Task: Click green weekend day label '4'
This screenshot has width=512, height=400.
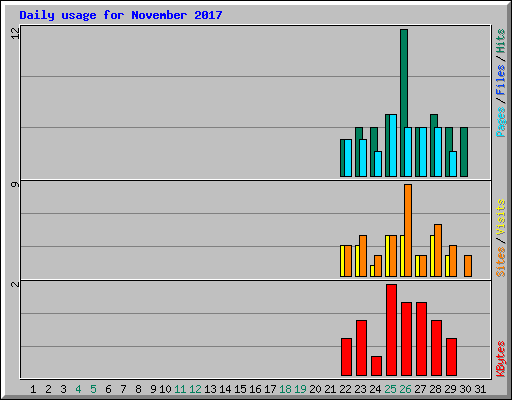Action: point(78,389)
